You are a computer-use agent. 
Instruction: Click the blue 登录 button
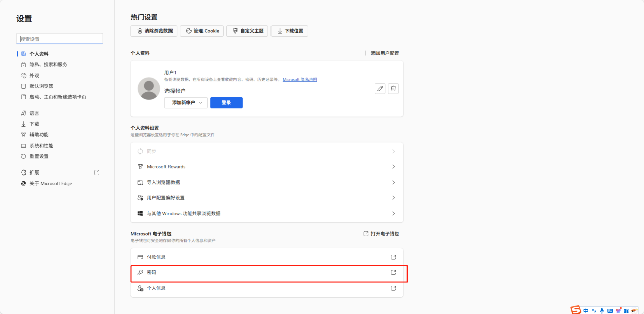(226, 103)
